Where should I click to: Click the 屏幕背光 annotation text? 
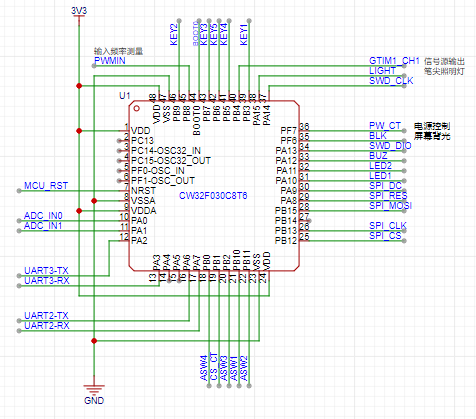pos(432,136)
